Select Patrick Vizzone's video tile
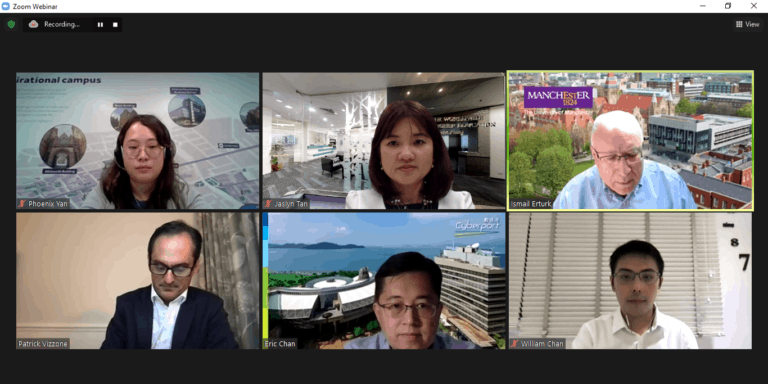768x384 pixels. pos(138,281)
